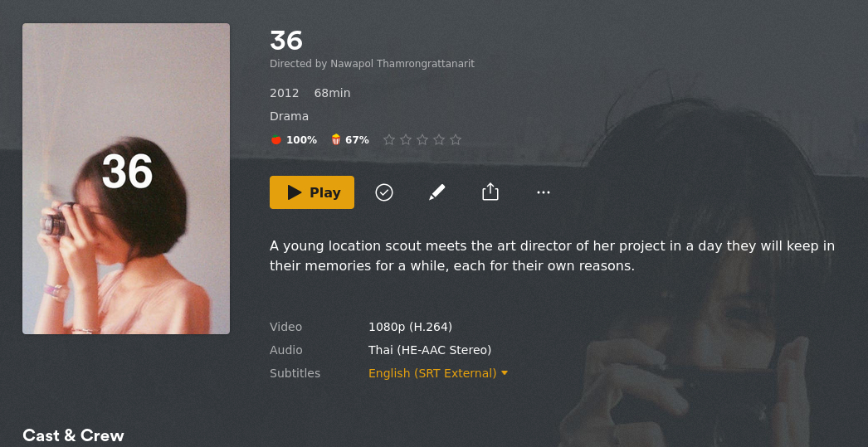Rate the movie two stars
The image size is (868, 447).
[406, 140]
